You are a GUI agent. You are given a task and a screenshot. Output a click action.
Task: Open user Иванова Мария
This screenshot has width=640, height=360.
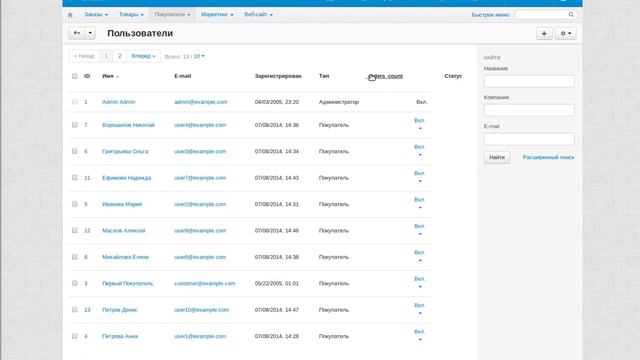tap(122, 204)
